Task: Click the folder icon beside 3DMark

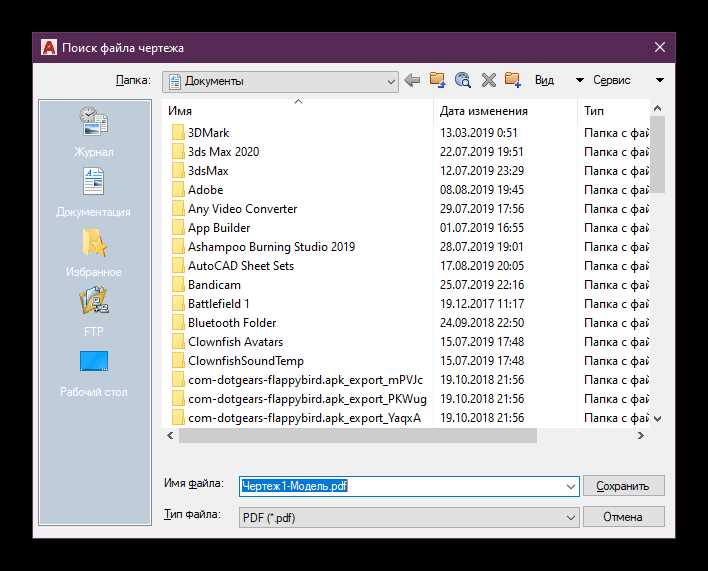Action: click(x=178, y=133)
